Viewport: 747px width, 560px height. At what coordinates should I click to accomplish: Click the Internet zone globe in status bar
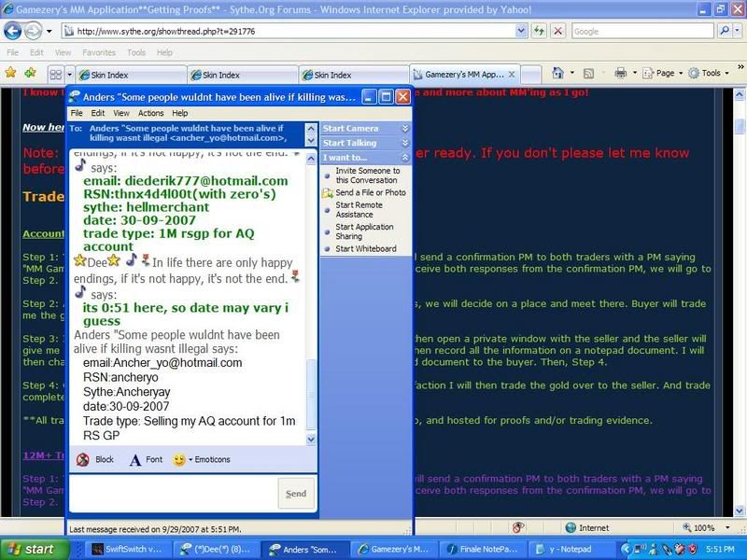click(571, 527)
